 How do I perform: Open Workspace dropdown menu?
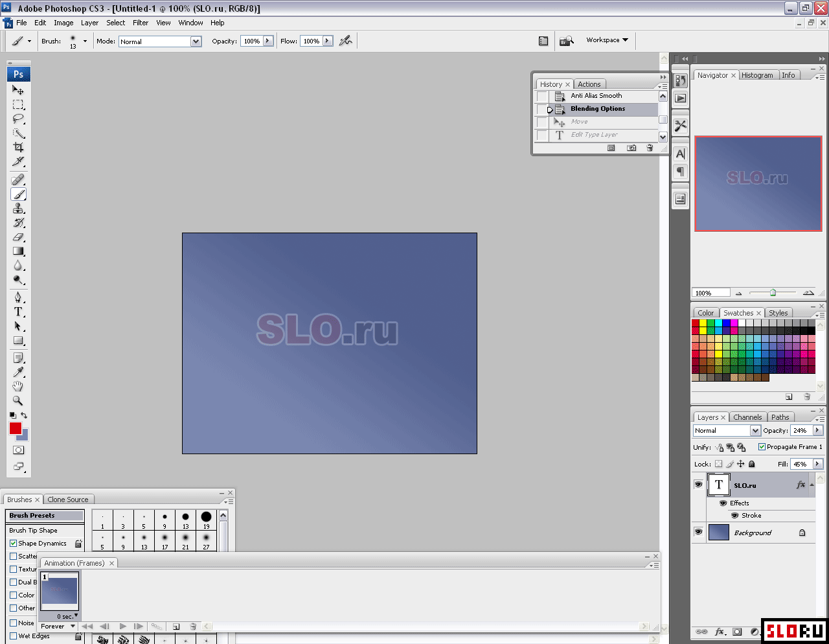(607, 40)
